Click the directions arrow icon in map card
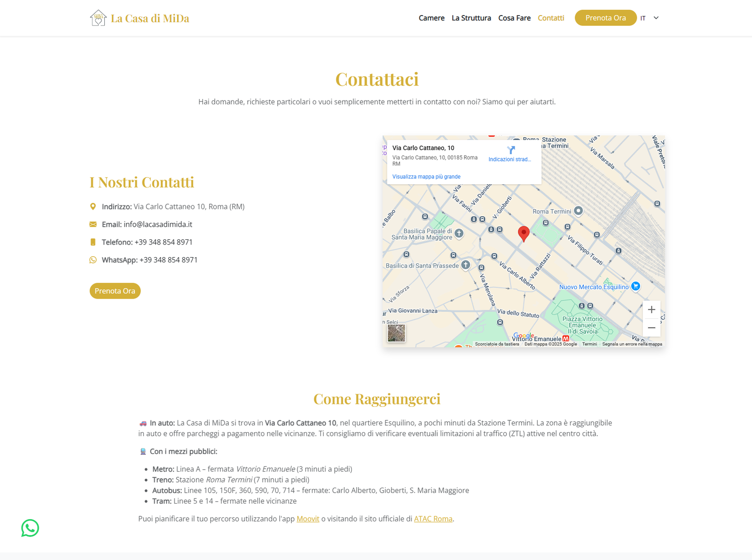Image resolution: width=752 pixels, height=560 pixels. (510, 150)
